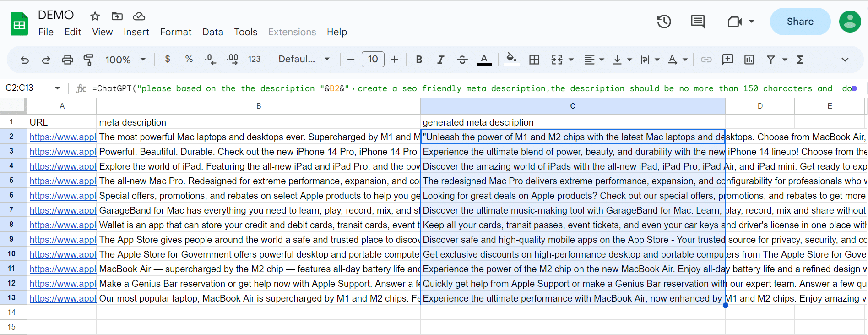
Task: Open the fill color picker
Action: tap(511, 60)
